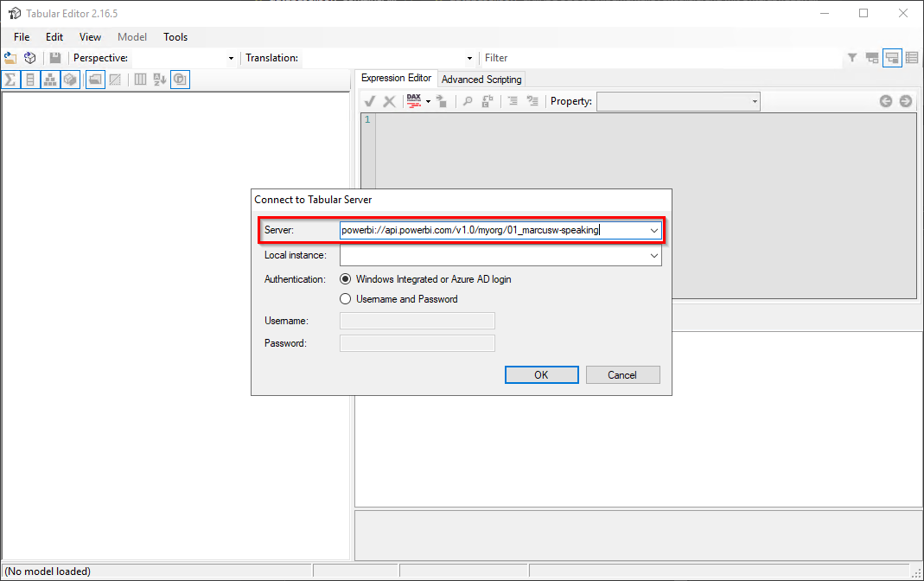Screen dimensions: 924x581
Task: Click the Username input field
Action: tap(417, 321)
